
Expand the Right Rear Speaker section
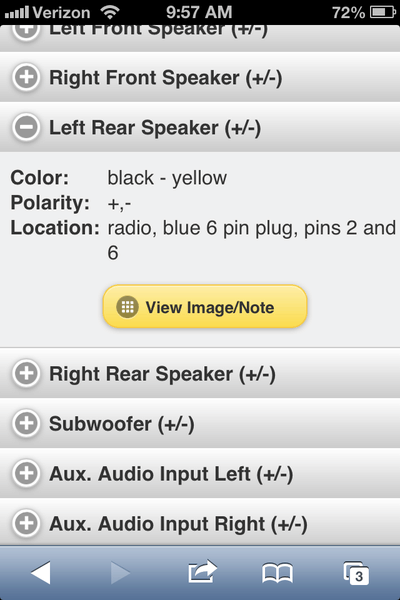click(x=200, y=373)
